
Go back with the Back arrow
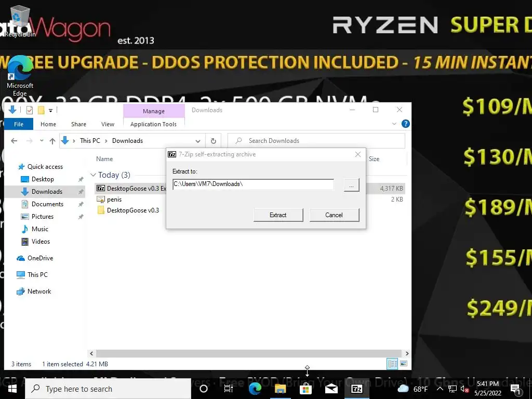tap(14, 140)
